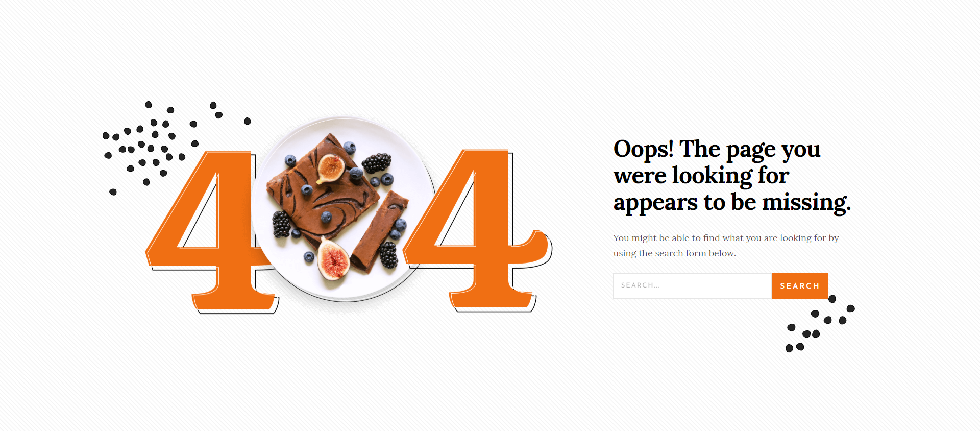980x431 pixels.
Task: Click the sliced fig beside the chocolate bar
Action: click(x=333, y=259)
